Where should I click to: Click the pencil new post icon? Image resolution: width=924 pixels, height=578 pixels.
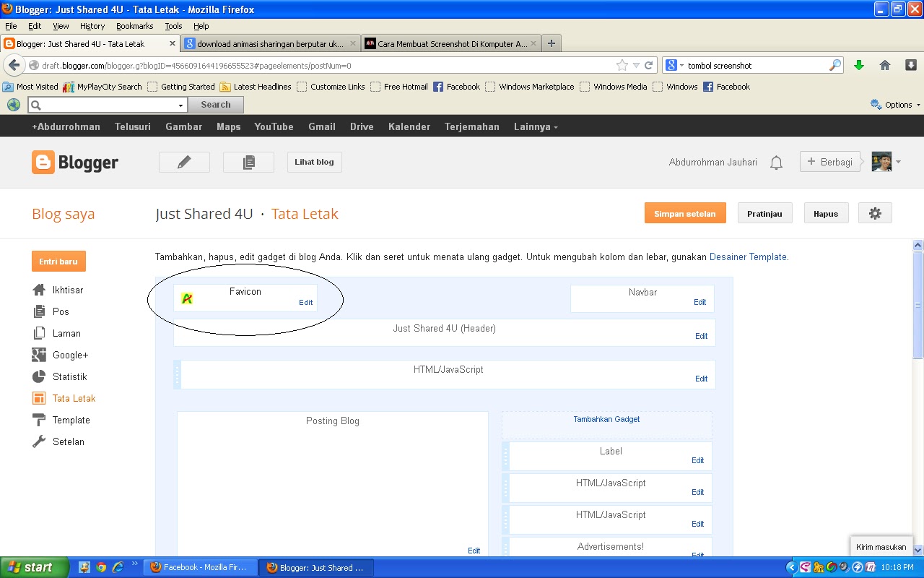(x=184, y=162)
